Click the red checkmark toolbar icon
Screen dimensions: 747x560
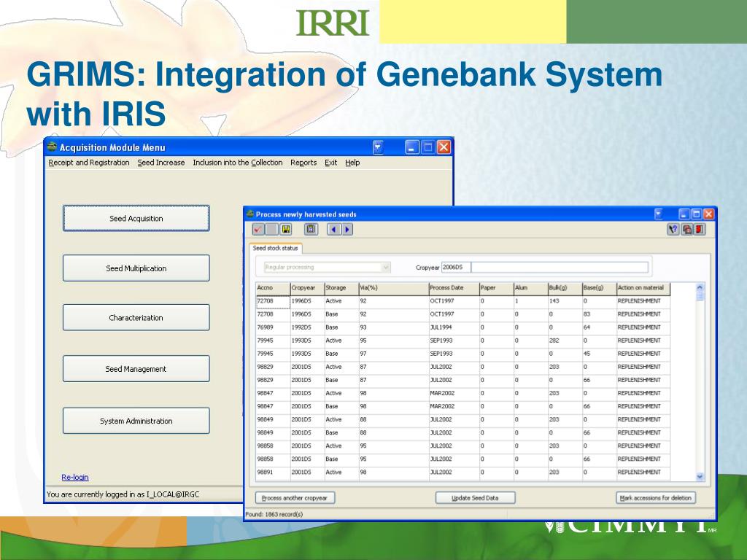click(258, 230)
